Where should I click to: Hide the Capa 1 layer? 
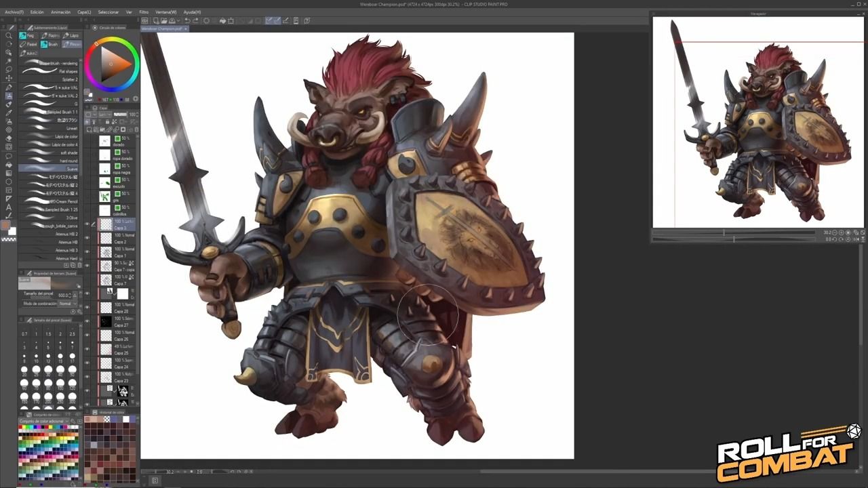87,252
